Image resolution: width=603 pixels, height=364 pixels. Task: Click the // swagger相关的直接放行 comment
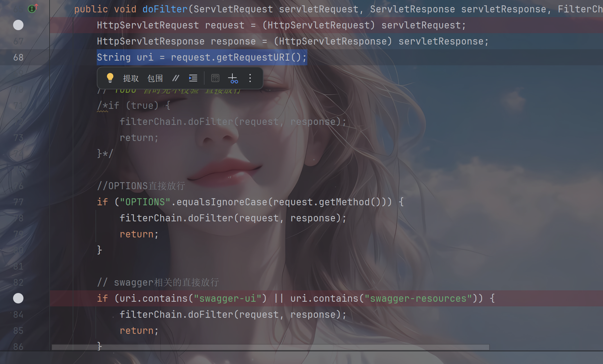click(x=158, y=282)
